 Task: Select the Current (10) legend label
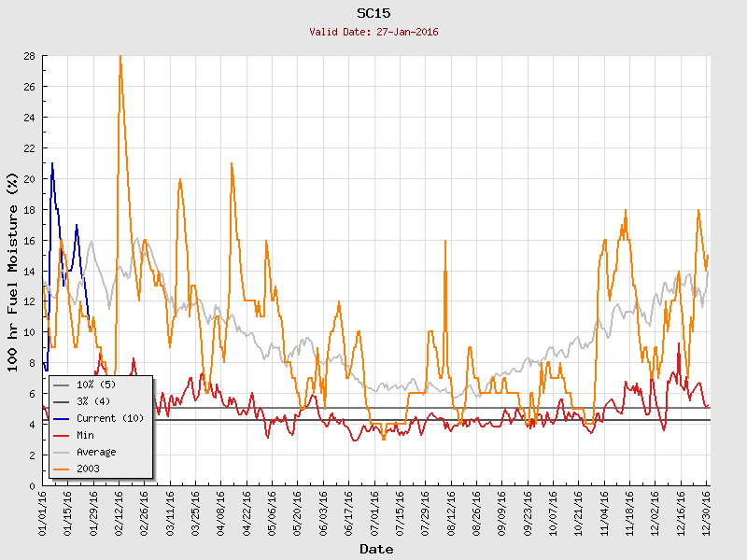click(110, 418)
